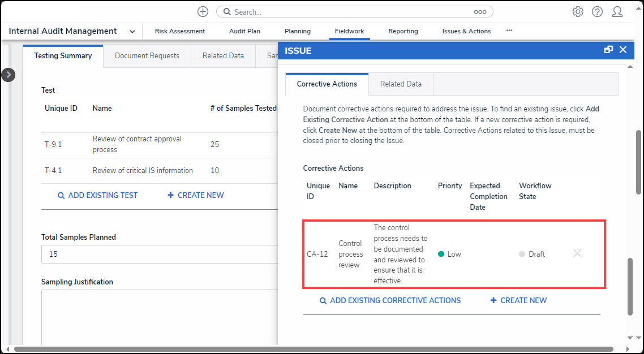Click the plus circle add icon

(x=203, y=12)
